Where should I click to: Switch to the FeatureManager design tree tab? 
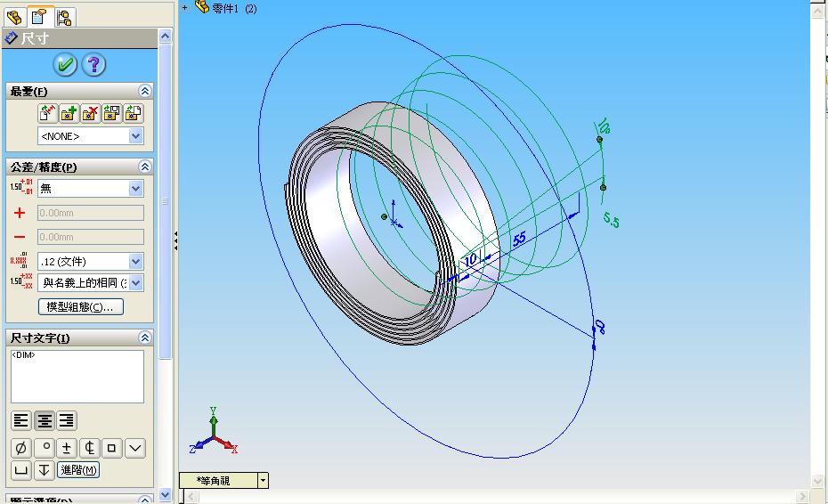[x=15, y=18]
